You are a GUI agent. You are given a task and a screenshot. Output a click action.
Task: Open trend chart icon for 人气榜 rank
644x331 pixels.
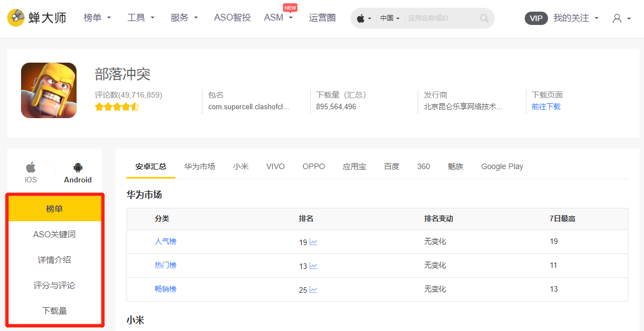coord(313,242)
